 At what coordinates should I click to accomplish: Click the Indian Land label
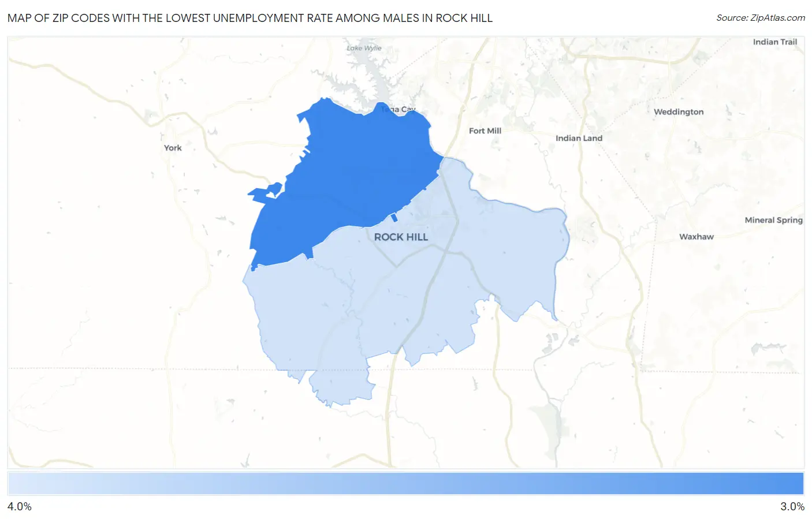(579, 139)
